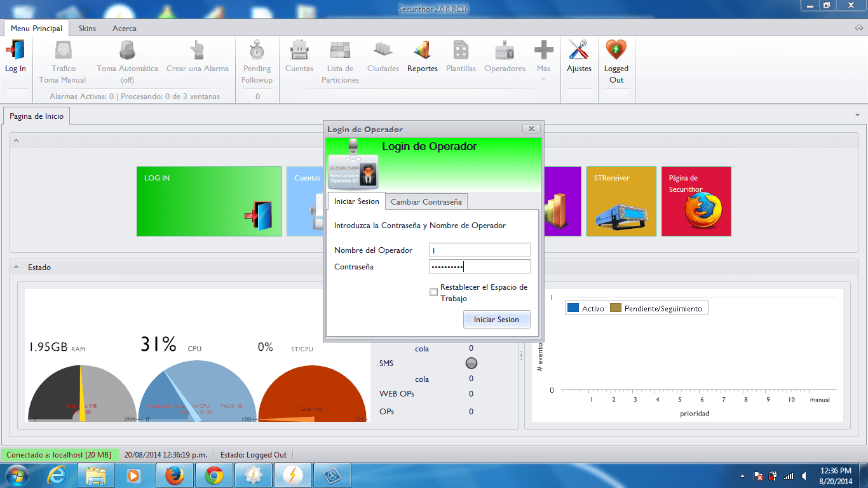This screenshot has width=868, height=488.
Task: Click the Log In door icon in ribbon
Action: 15,51
